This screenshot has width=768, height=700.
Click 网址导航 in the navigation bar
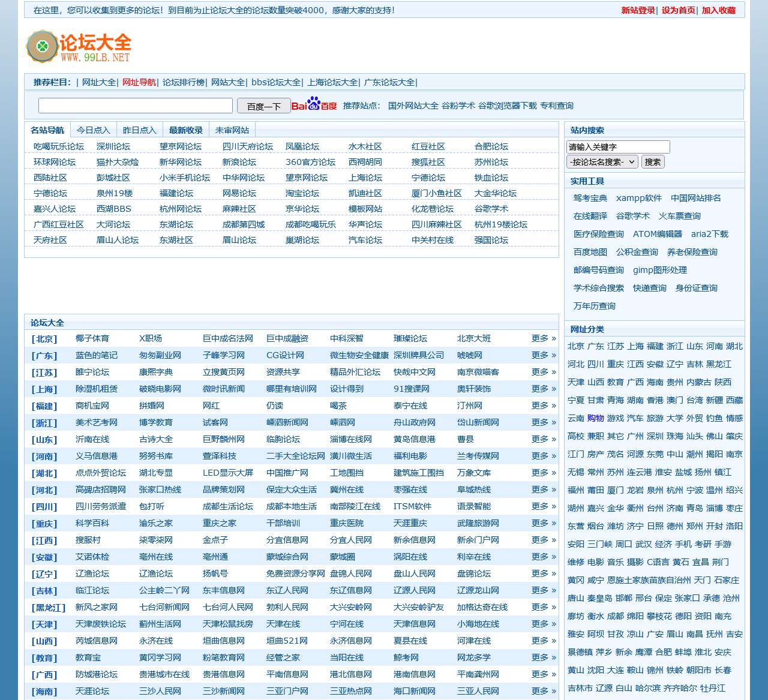pos(139,82)
